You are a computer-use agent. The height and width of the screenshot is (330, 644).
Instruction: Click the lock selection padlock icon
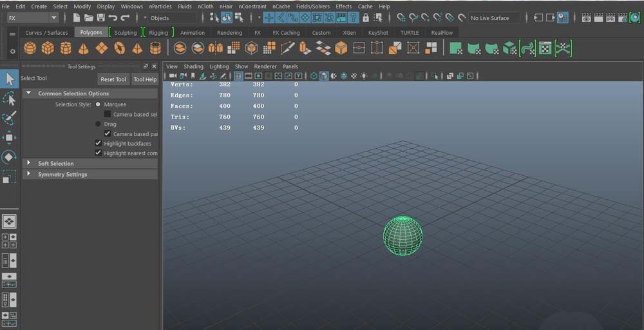click(x=366, y=17)
